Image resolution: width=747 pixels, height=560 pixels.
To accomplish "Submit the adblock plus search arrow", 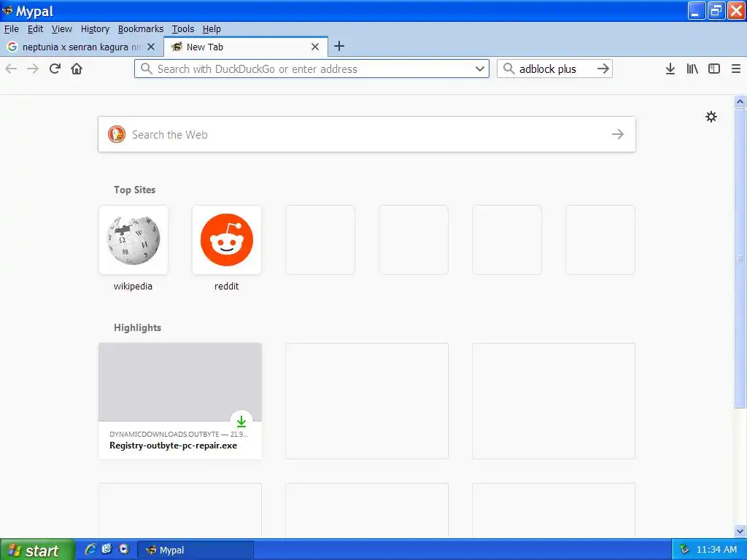I will point(603,69).
